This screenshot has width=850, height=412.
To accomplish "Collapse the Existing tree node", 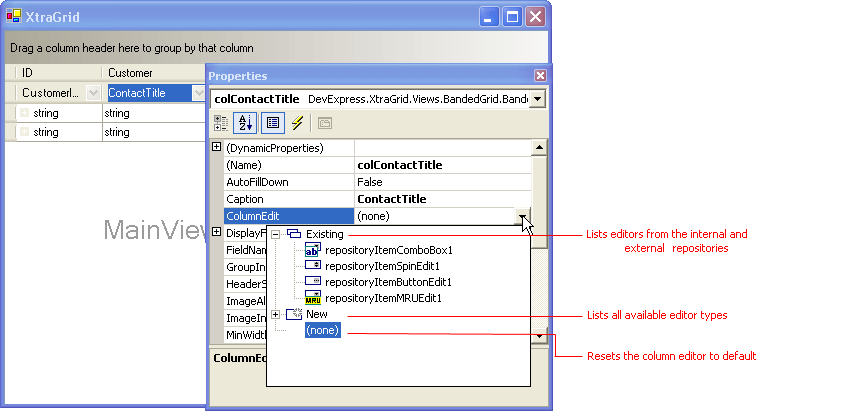I will 275,234.
